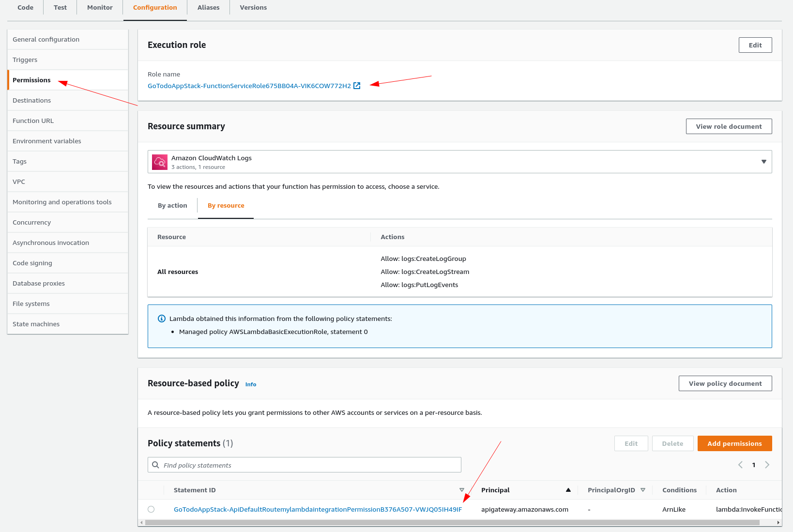Open GoTodoAppStack-FunctionServiceRole role link
Image resolution: width=793 pixels, height=532 pixels.
click(x=249, y=86)
